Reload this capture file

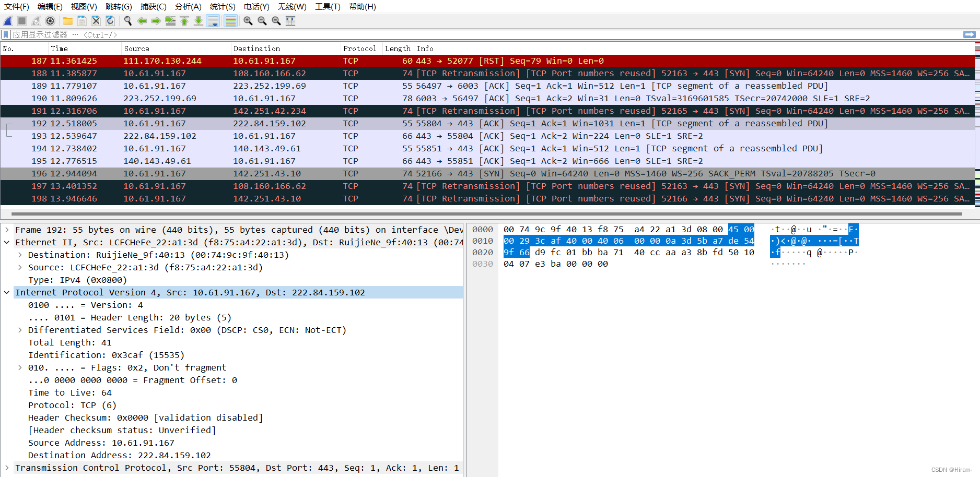tap(110, 21)
